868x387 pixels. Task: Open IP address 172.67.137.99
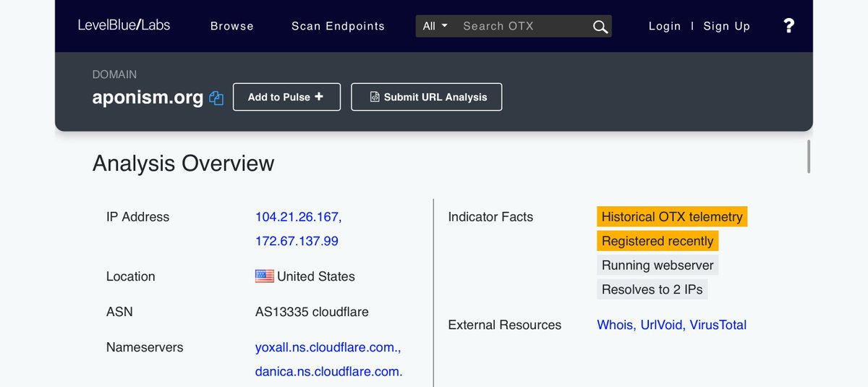(297, 241)
